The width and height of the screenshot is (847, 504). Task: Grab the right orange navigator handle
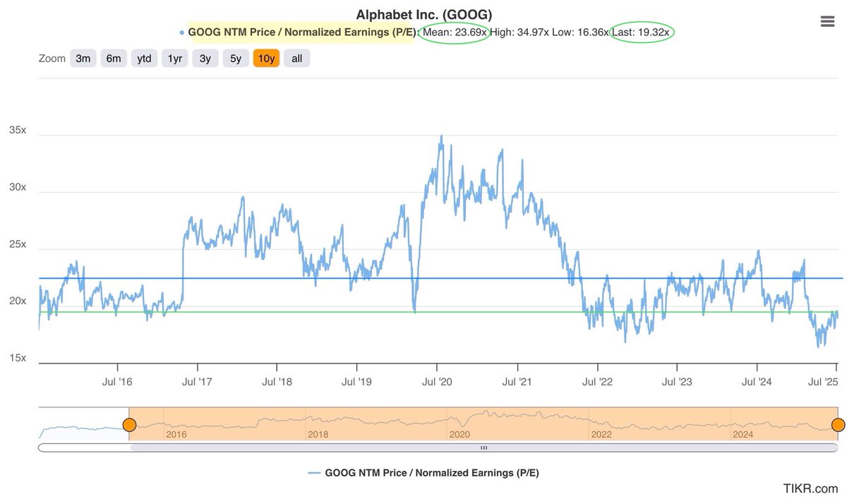click(x=838, y=425)
